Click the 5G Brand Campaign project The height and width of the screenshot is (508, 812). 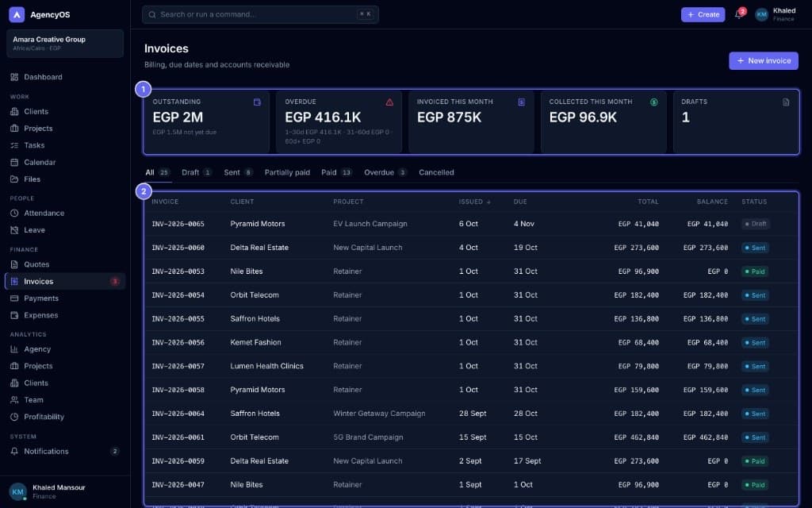[368, 437]
